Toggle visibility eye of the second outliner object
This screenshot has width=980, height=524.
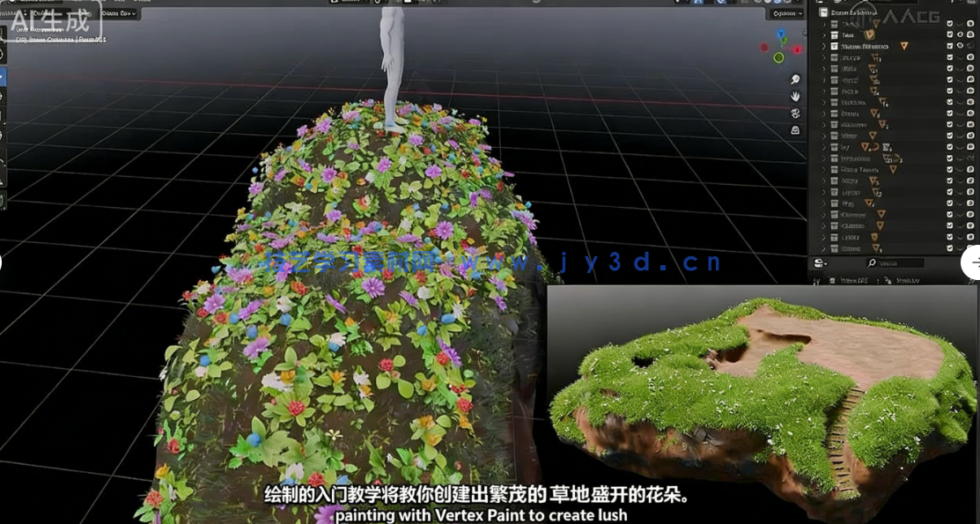pos(962,33)
